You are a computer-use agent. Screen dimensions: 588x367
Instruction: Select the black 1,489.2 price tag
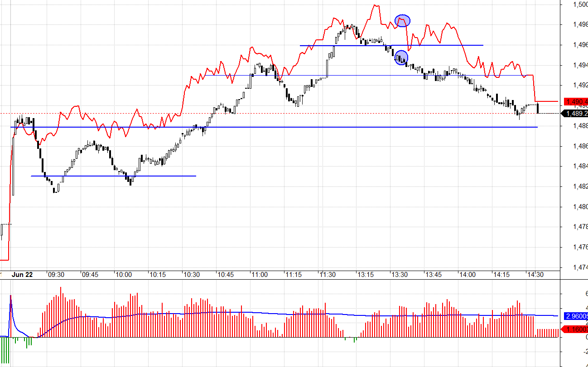pyautogui.click(x=575, y=114)
